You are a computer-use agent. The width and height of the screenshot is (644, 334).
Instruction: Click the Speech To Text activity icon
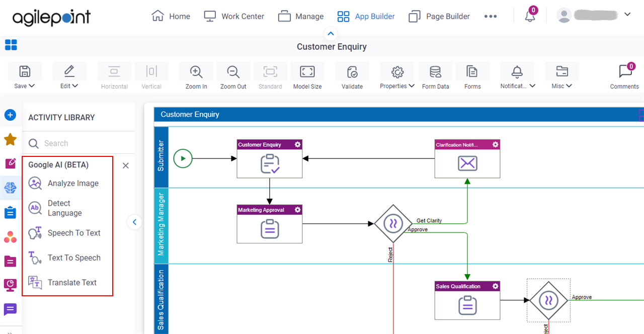[x=35, y=233]
